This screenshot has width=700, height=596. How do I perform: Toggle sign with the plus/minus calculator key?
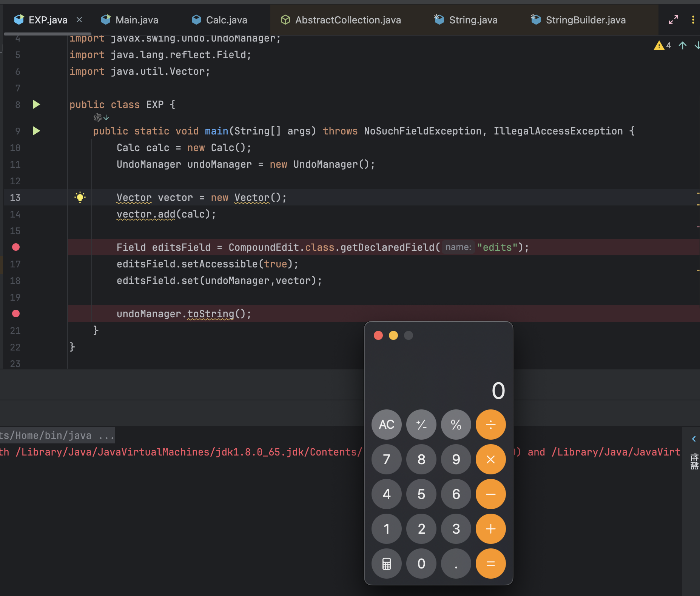421,425
